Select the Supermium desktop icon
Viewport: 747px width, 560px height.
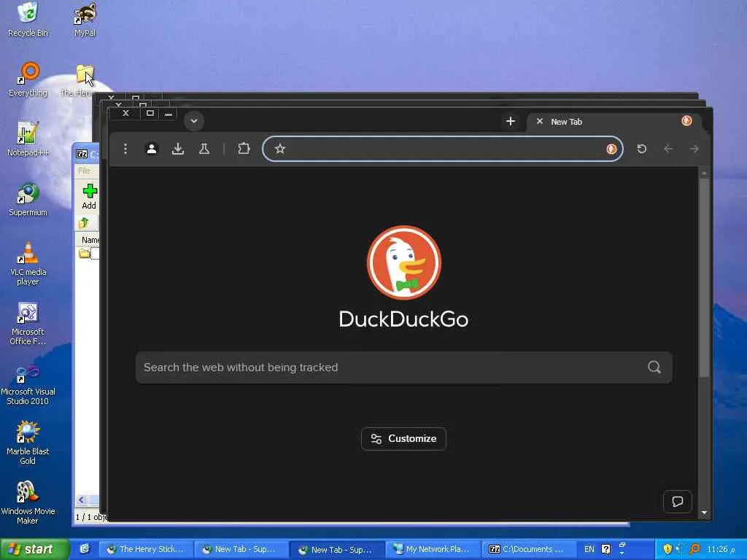click(x=28, y=199)
